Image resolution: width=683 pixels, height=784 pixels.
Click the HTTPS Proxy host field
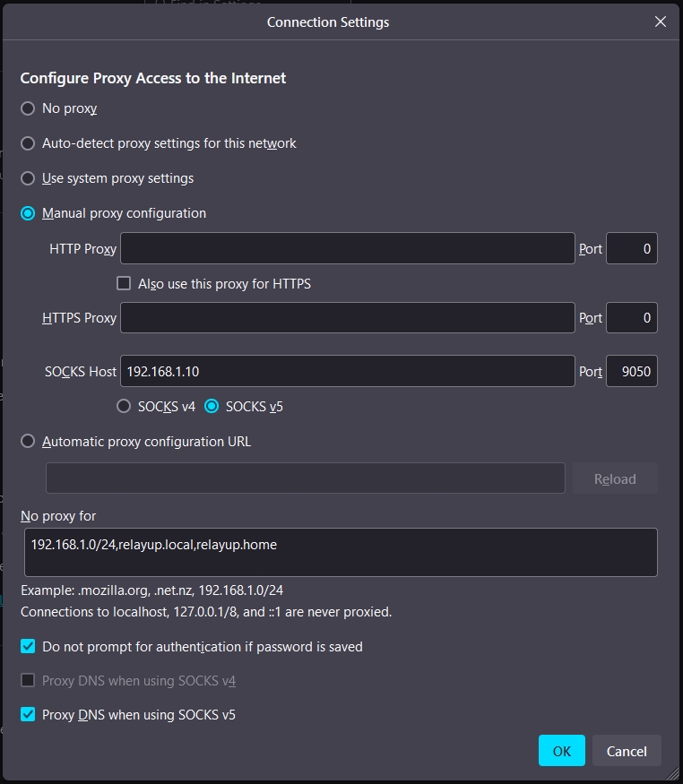(x=347, y=318)
